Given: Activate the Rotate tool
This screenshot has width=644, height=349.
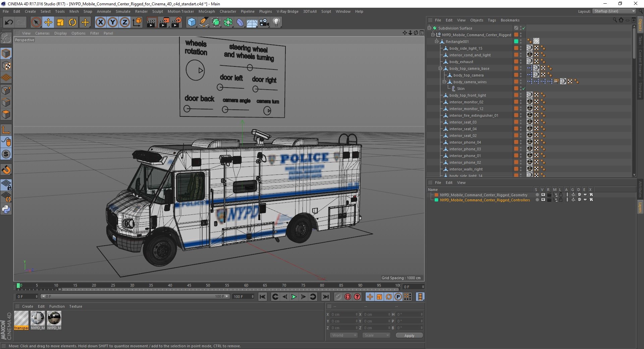Looking at the screenshot, I should tap(72, 22).
